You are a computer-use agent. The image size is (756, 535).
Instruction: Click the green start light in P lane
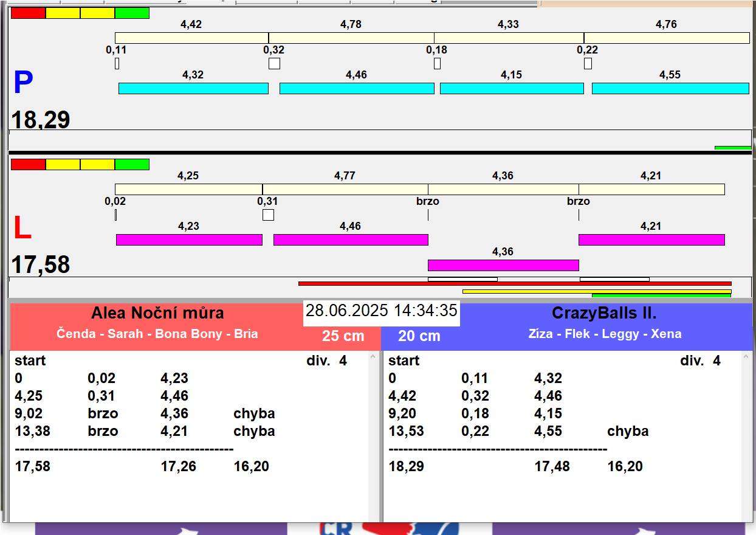click(132, 13)
